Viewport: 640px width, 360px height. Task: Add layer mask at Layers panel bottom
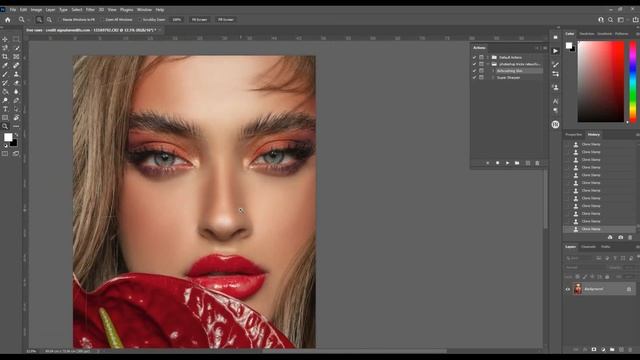pyautogui.click(x=594, y=350)
